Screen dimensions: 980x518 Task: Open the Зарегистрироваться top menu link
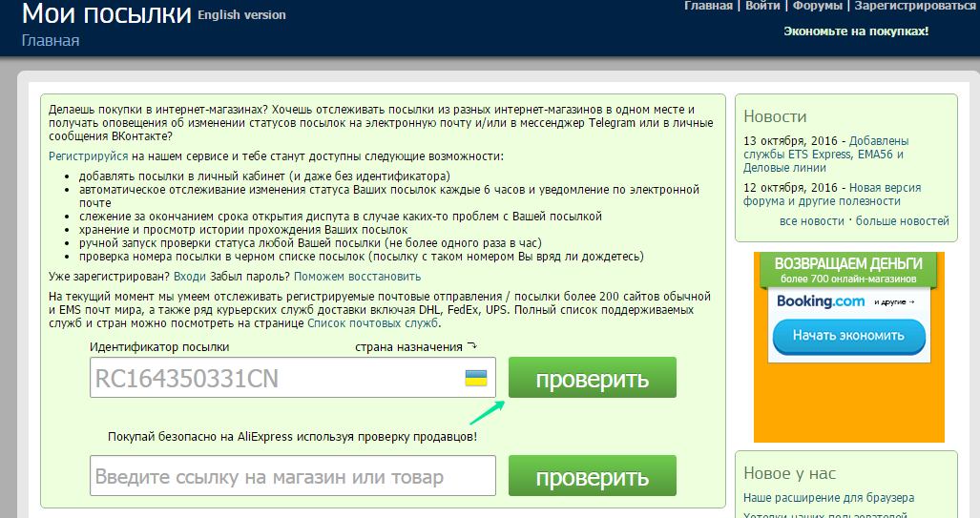tap(915, 6)
